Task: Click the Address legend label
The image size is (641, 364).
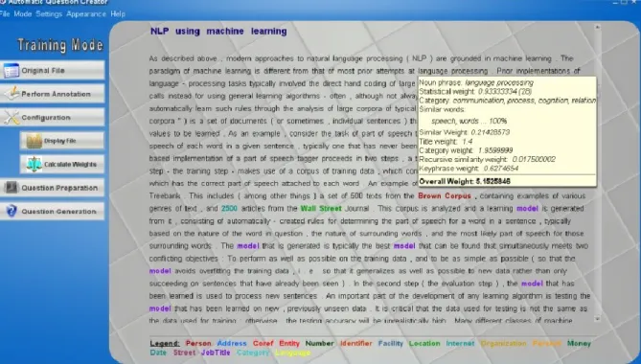Action: (x=232, y=343)
